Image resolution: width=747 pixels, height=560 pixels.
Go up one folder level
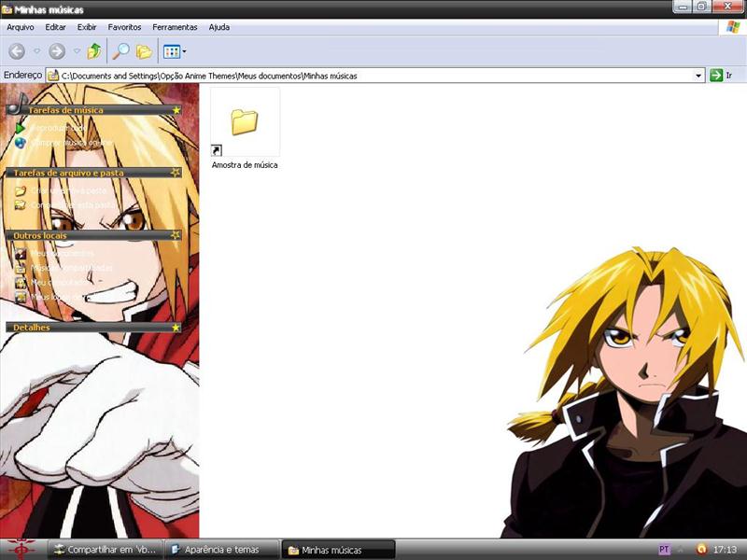94,51
